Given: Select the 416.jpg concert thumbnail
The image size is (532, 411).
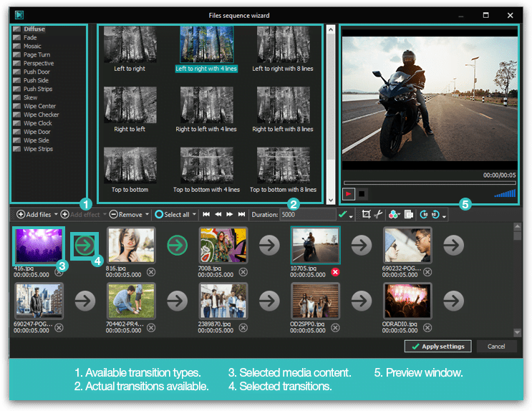Looking at the screenshot, I should (39, 245).
